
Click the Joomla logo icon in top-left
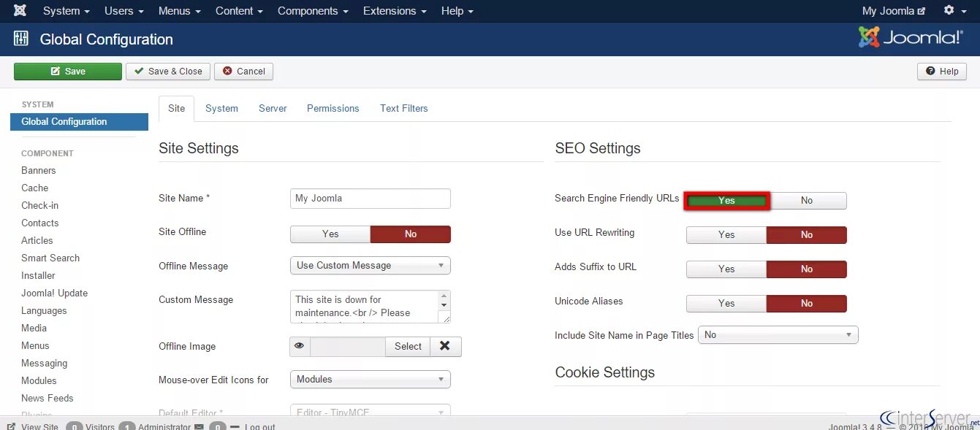tap(20, 11)
